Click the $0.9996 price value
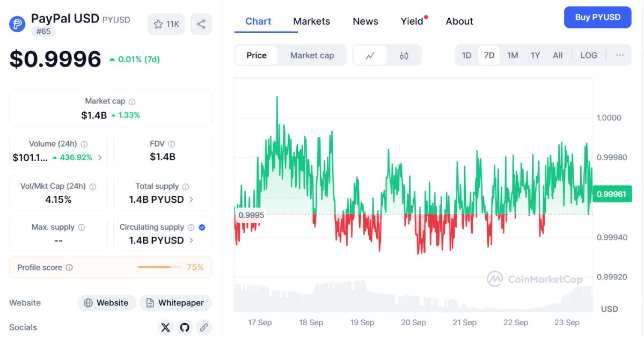This screenshot has width=644, height=337. pos(55,59)
